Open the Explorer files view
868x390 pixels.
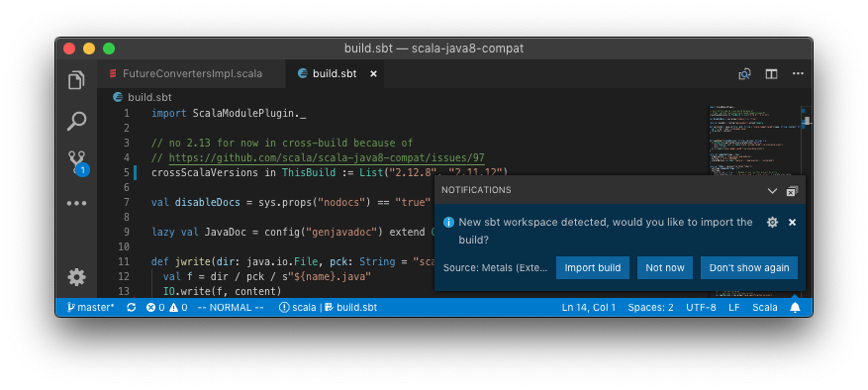click(76, 80)
